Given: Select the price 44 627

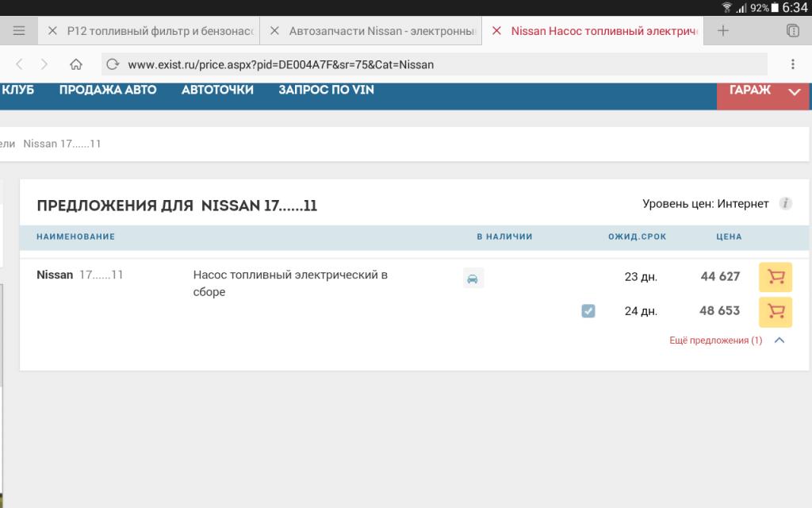Looking at the screenshot, I should 720,276.
